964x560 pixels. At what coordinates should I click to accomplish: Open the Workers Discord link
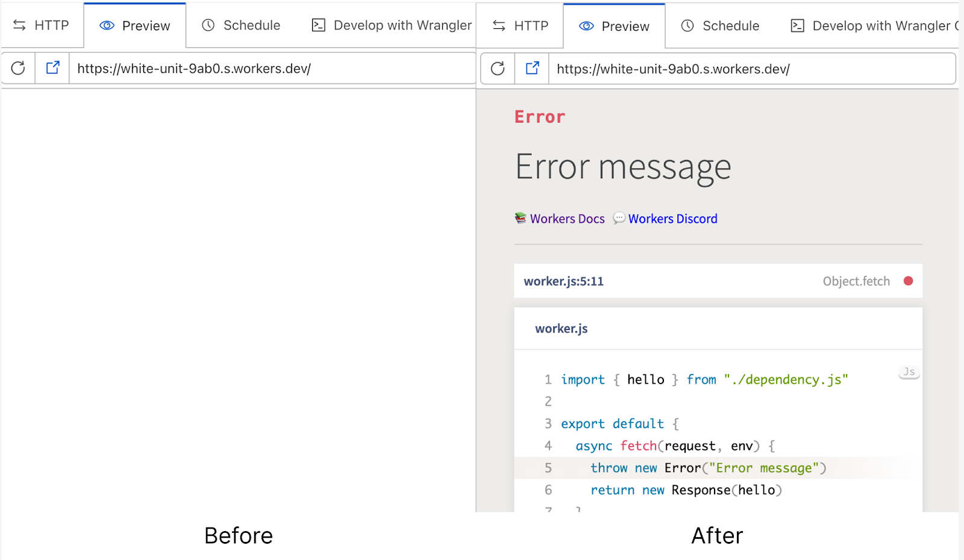pos(672,219)
